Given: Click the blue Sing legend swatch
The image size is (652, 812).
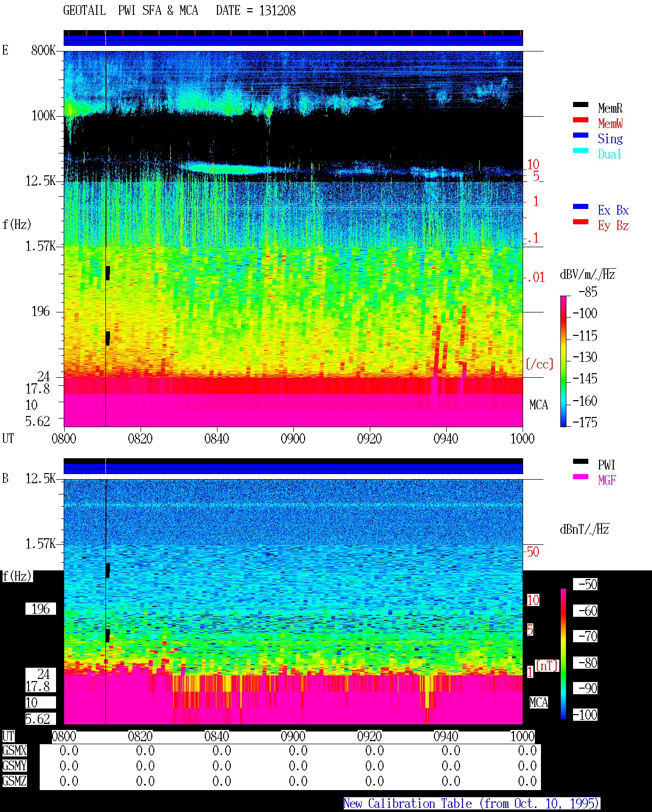Looking at the screenshot, I should point(581,135).
